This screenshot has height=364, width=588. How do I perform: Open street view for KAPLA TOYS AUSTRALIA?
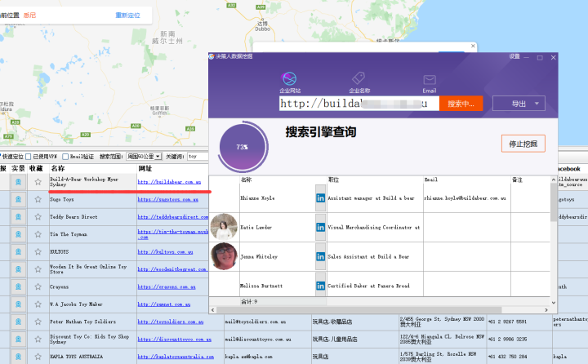click(x=18, y=357)
